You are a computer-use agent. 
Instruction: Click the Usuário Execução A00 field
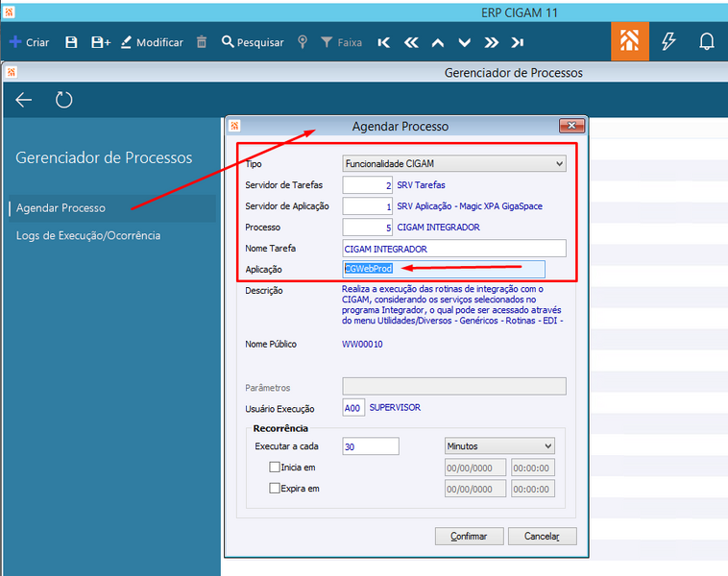[x=353, y=407]
